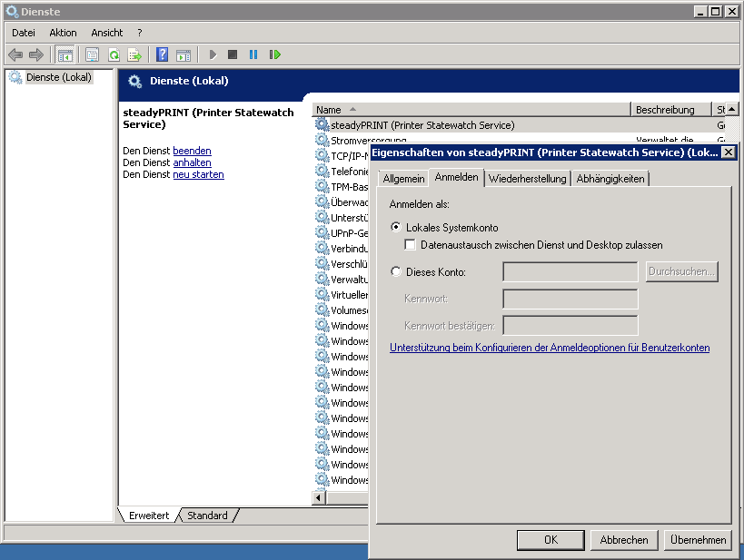Screen dimensions: 744x560
Task: Click gear icon of Stromversorgung row
Action: pyautogui.click(x=322, y=140)
